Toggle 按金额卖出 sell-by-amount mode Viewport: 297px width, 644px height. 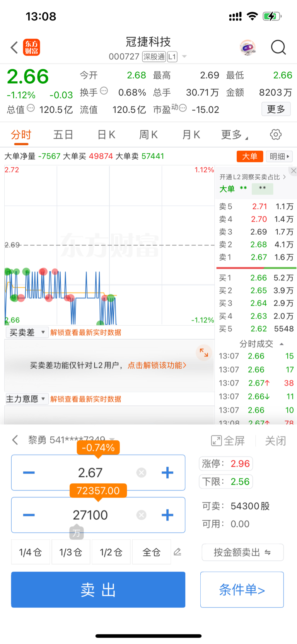coord(242,552)
